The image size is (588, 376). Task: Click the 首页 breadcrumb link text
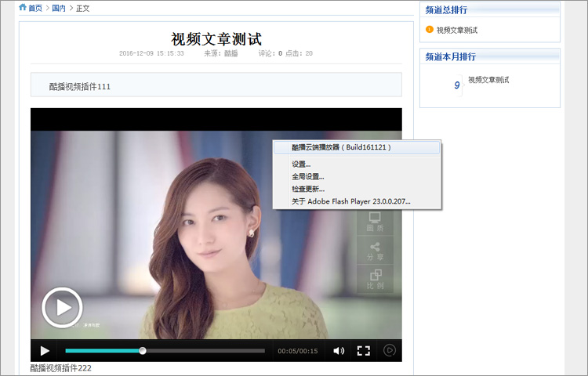tap(36, 8)
